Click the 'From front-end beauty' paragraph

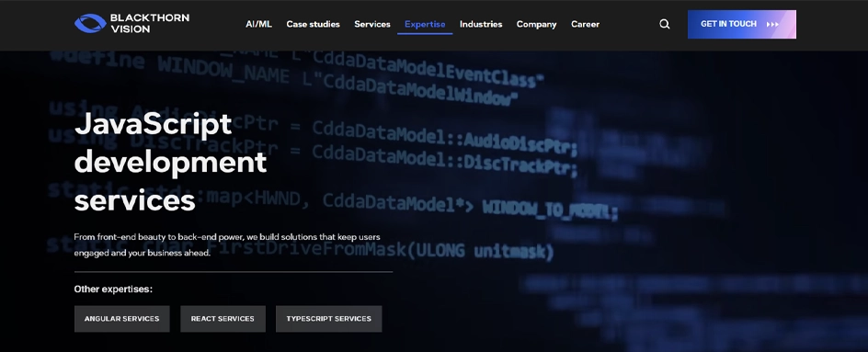227,244
